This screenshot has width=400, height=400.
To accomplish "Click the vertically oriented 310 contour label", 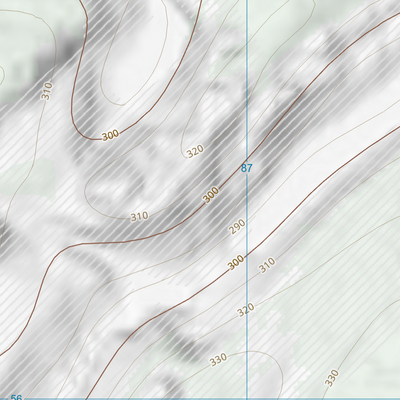I will [47, 91].
